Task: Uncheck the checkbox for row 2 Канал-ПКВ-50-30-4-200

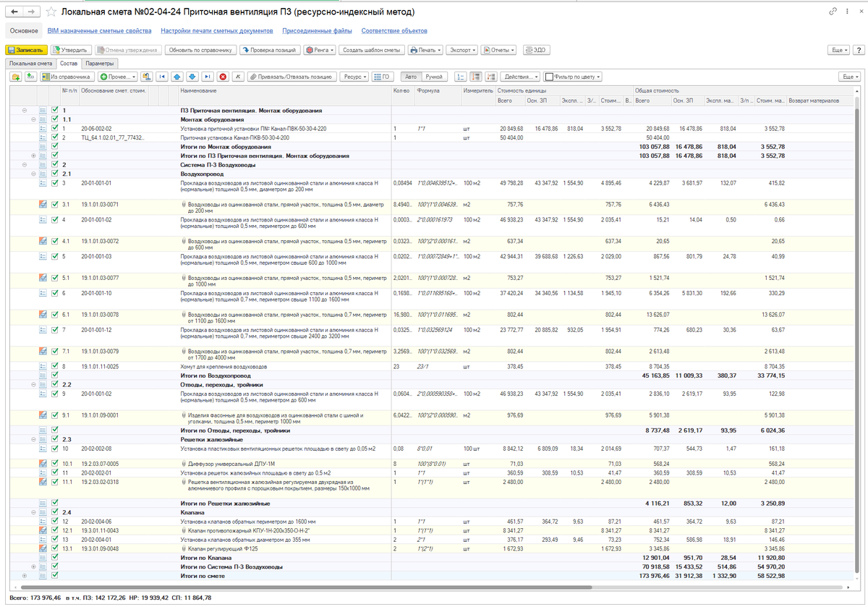Action: point(55,137)
